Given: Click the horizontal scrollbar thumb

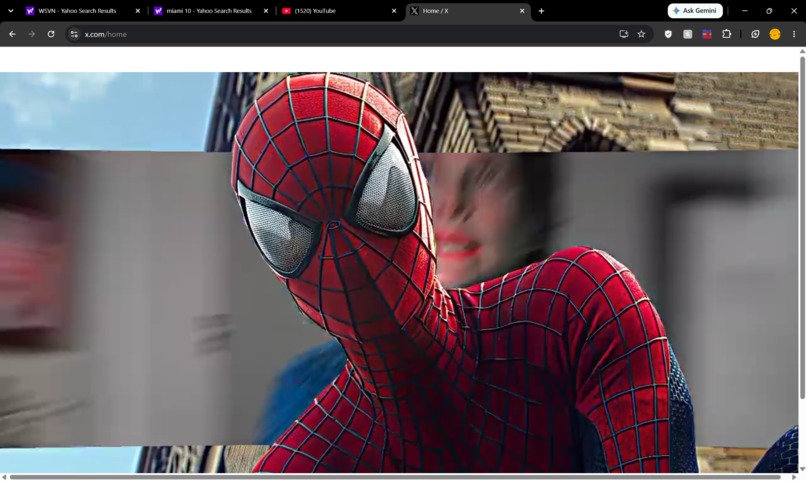Looking at the screenshot, I should [x=395, y=477].
